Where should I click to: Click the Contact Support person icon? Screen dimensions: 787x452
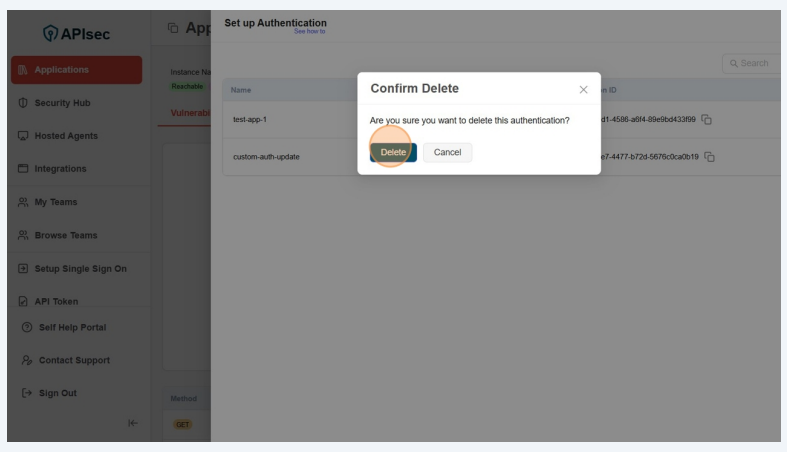[27, 360]
